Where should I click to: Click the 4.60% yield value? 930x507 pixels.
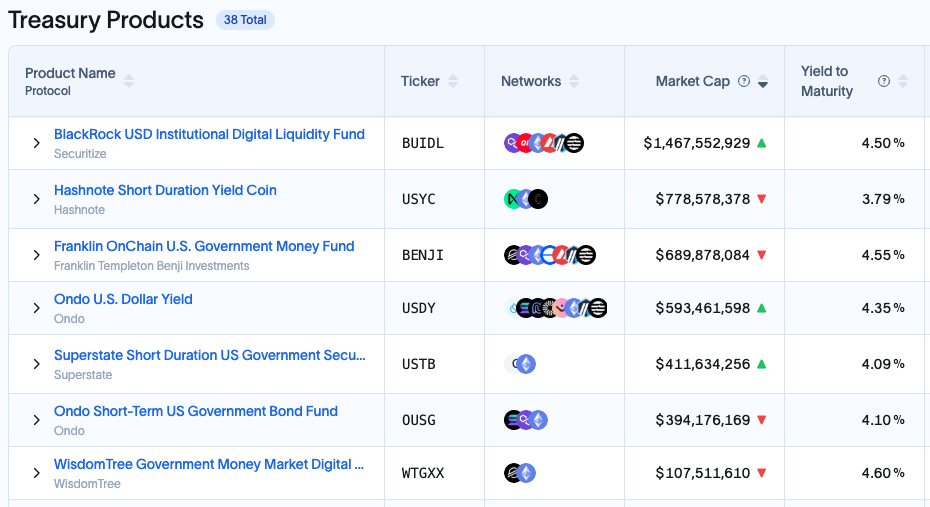pyautogui.click(x=883, y=473)
